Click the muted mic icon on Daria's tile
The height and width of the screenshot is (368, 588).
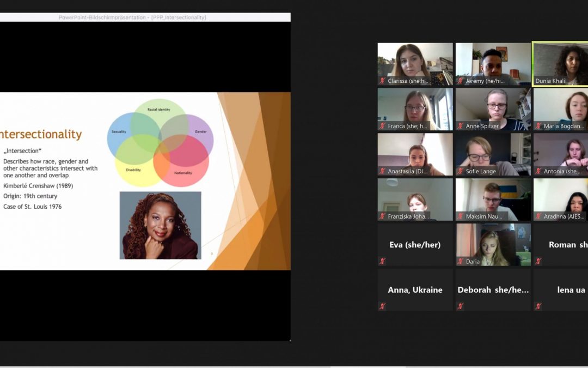(x=461, y=262)
